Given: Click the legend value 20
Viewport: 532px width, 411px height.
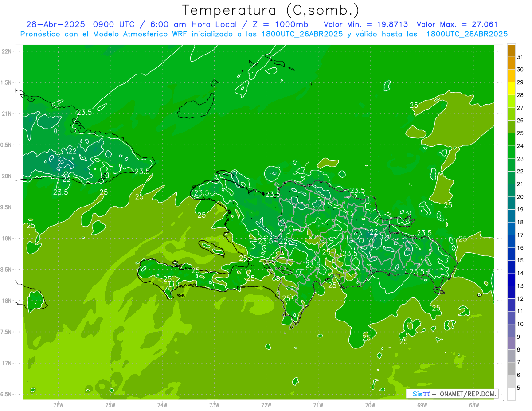Looking at the screenshot, I should pos(520,196).
